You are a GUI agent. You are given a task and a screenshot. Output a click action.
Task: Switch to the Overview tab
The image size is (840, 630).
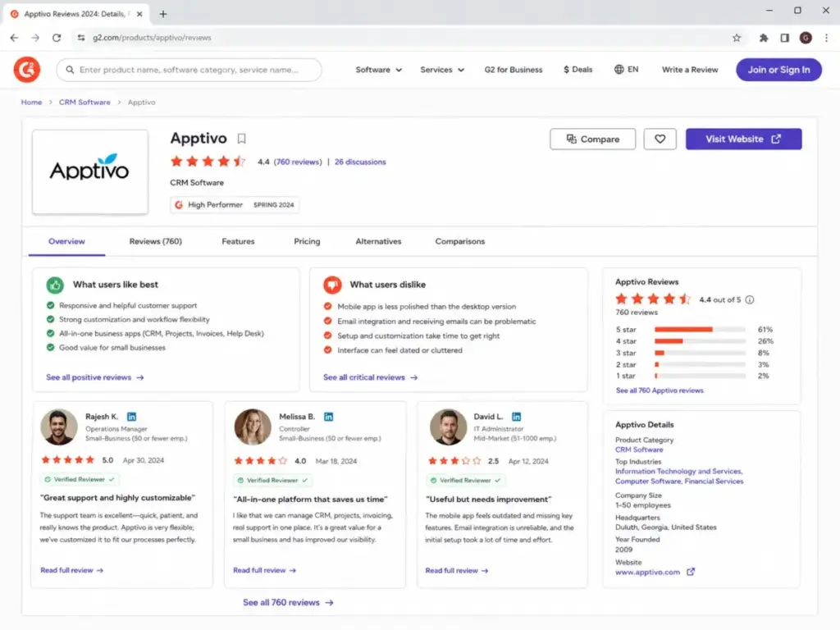click(66, 242)
